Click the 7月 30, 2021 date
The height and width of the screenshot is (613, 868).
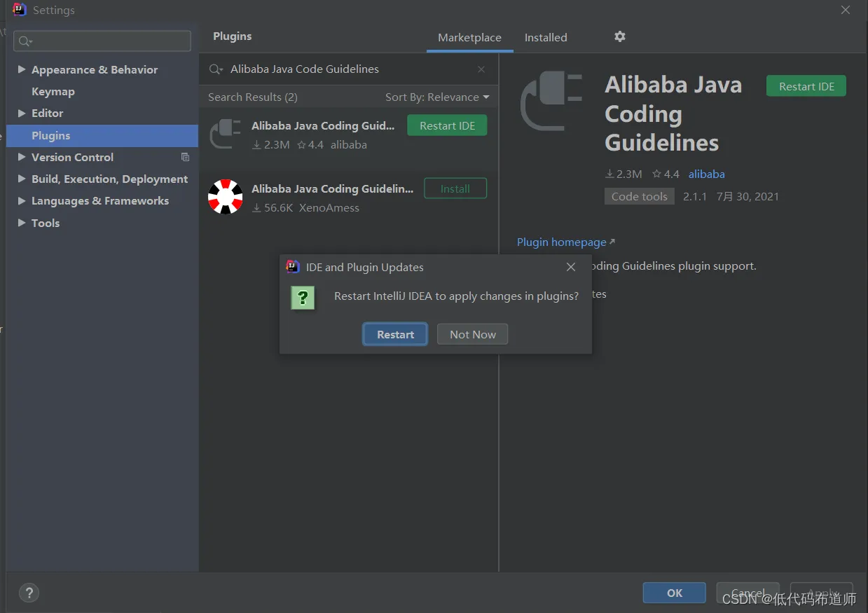click(748, 196)
